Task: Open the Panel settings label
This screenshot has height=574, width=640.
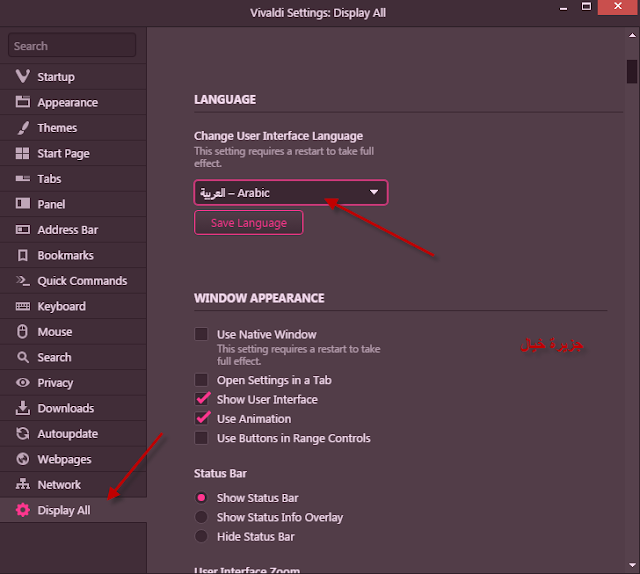Action: [51, 204]
